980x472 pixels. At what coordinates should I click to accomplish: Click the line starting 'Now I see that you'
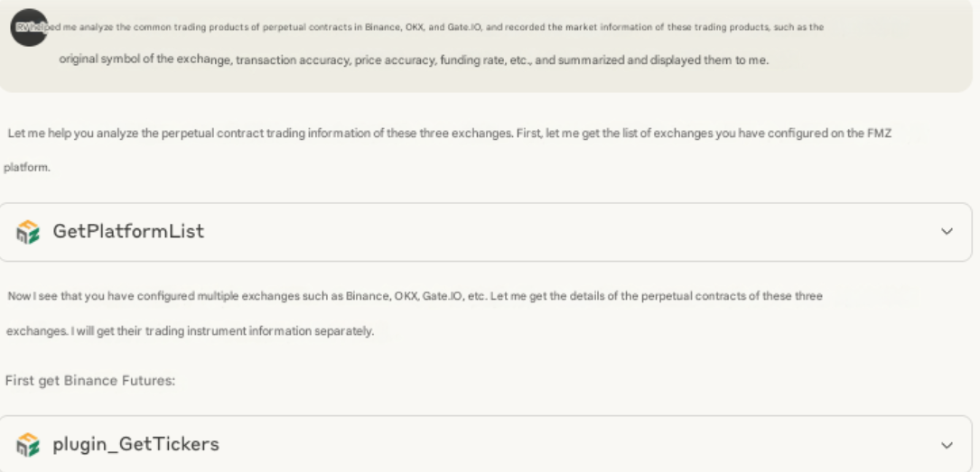pyautogui.click(x=414, y=297)
